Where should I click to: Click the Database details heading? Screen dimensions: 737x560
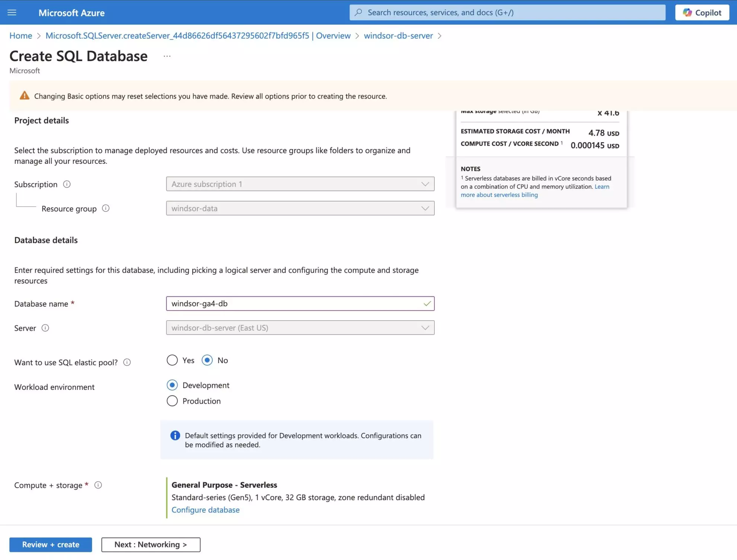pyautogui.click(x=46, y=240)
